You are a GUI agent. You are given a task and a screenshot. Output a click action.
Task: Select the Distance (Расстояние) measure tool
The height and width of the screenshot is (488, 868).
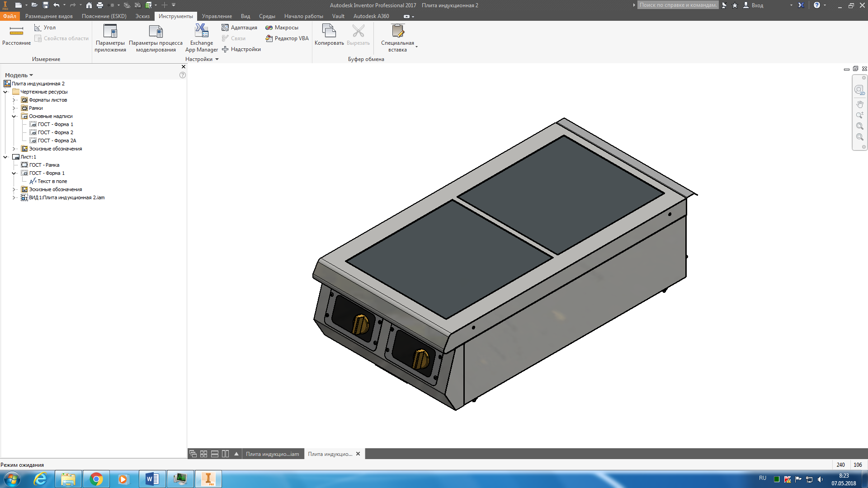[x=16, y=36]
